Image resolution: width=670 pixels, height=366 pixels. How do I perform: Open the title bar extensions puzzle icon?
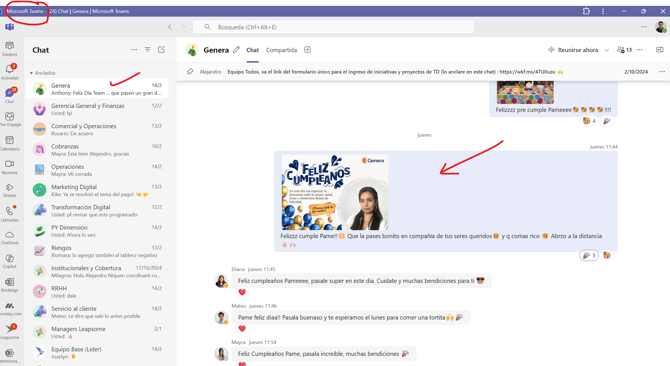click(586, 11)
